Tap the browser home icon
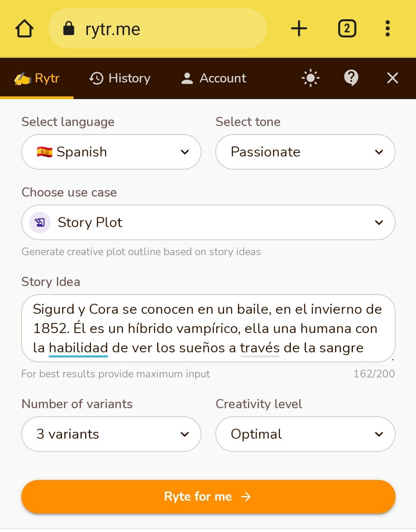Image resolution: width=416 pixels, height=532 pixels. pos(24,29)
